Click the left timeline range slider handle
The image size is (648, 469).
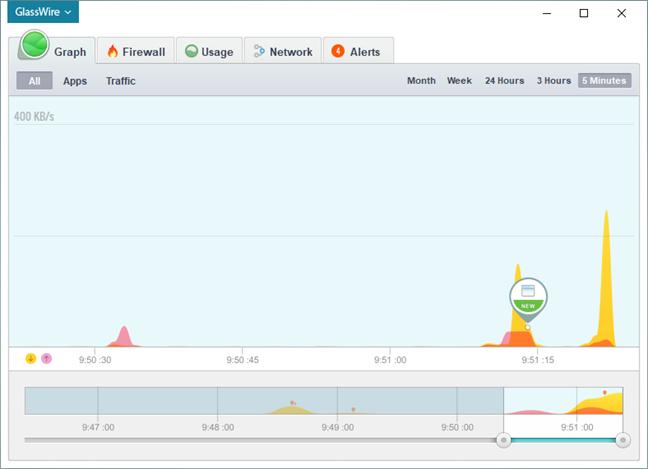pos(503,440)
